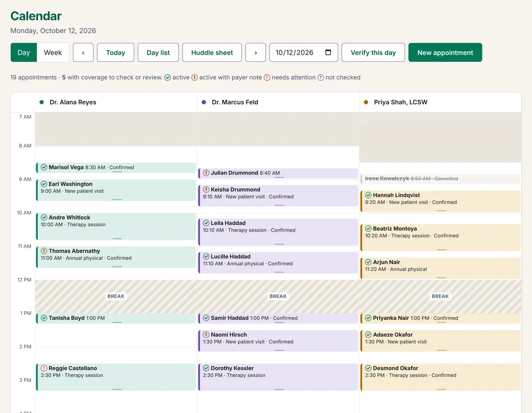The image size is (532, 413).
Task: Open Samir Haddad 1:00 PM appointment
Action: (x=278, y=318)
